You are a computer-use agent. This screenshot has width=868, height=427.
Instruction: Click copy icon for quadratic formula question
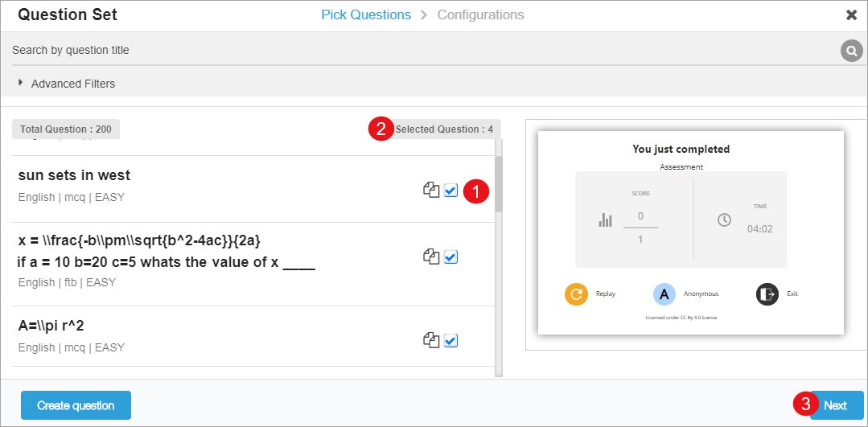(431, 257)
